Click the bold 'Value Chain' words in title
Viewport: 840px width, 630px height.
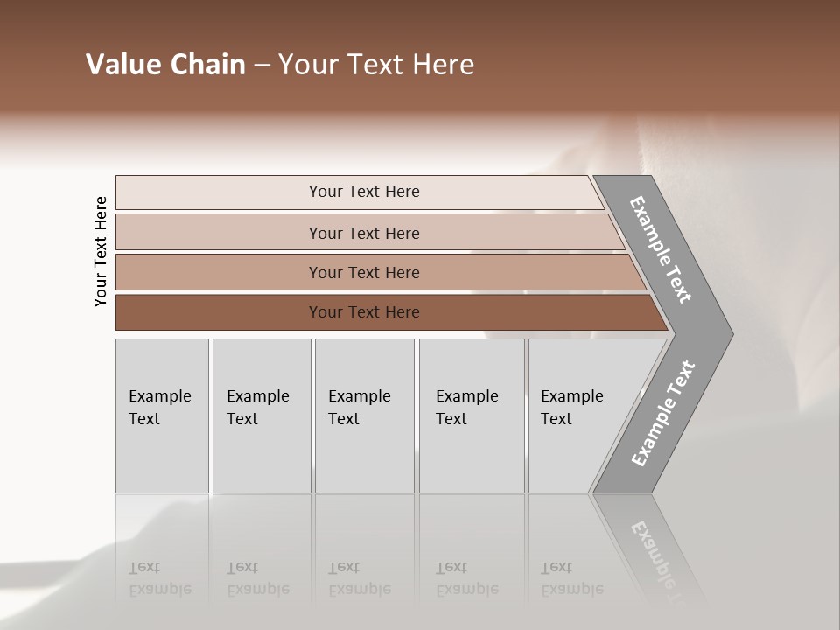coord(165,64)
